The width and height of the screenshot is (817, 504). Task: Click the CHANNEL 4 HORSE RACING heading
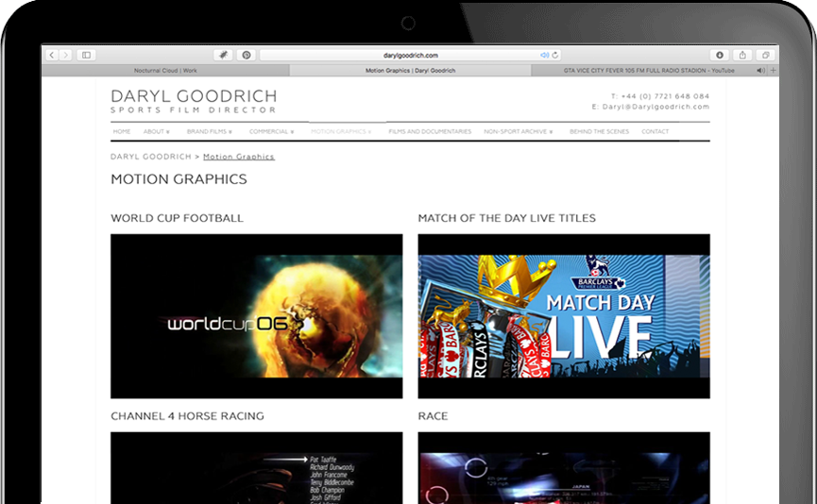tap(188, 416)
